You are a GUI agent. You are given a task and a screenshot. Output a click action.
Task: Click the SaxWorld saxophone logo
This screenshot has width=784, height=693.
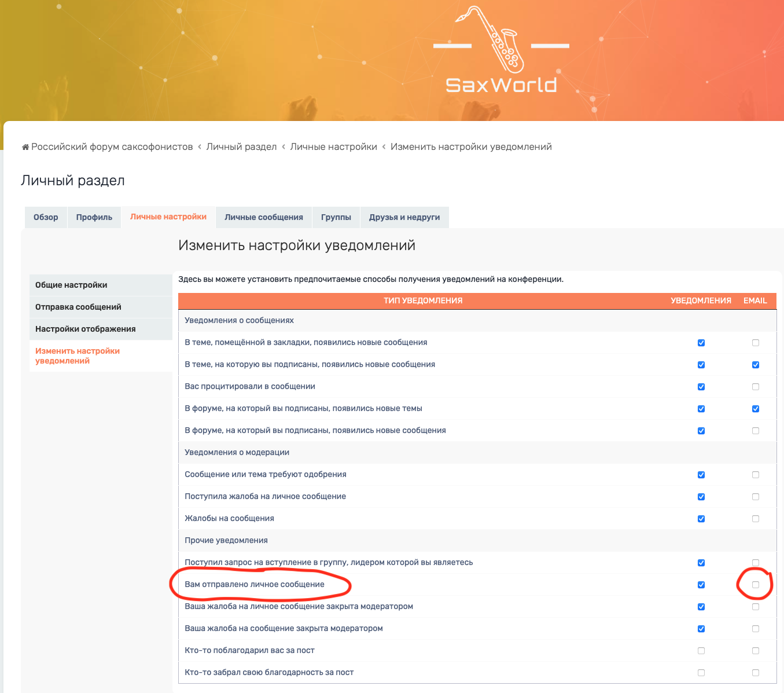pyautogui.click(x=501, y=52)
